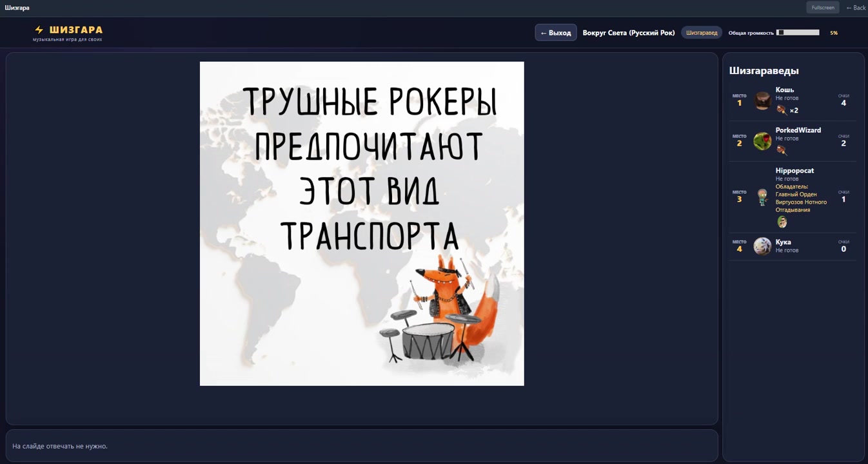Click the Шизгараведы panel heading
This screenshot has width=868, height=464.
click(764, 71)
